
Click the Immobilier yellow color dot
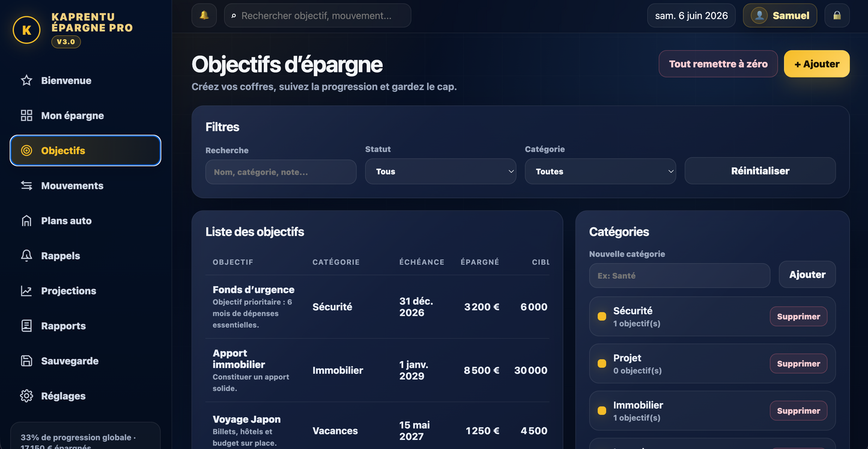tap(602, 411)
